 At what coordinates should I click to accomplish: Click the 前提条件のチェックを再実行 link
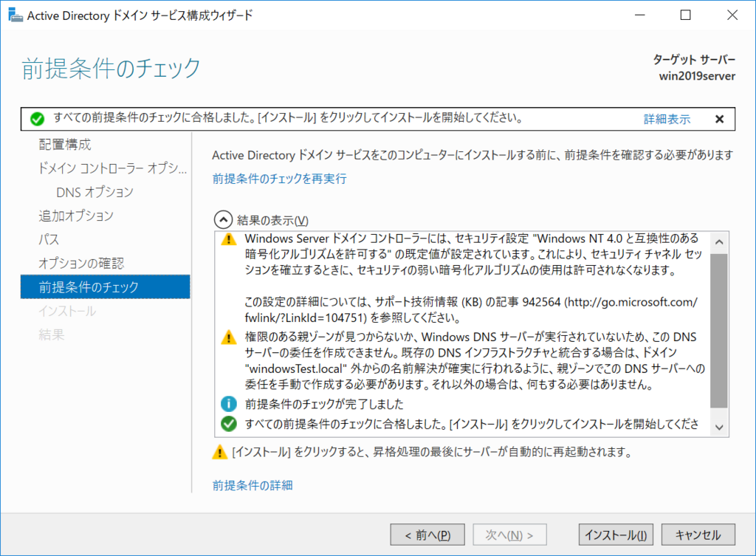(280, 179)
